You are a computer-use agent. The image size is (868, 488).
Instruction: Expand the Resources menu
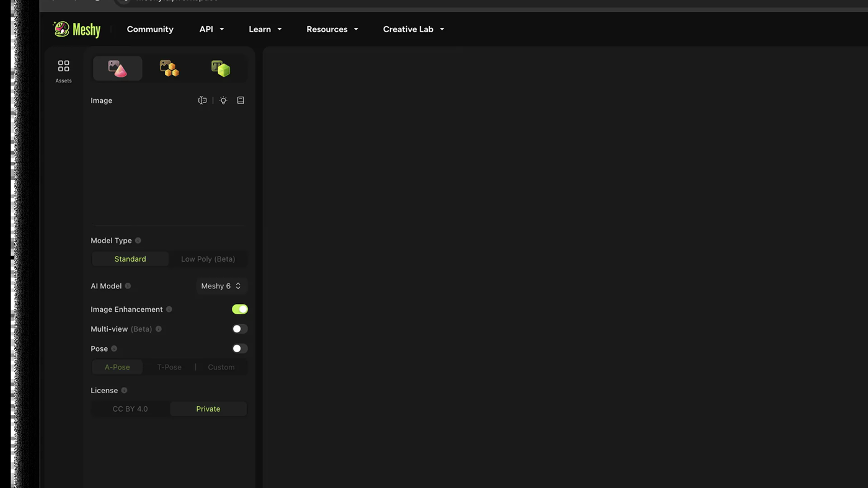tap(332, 29)
